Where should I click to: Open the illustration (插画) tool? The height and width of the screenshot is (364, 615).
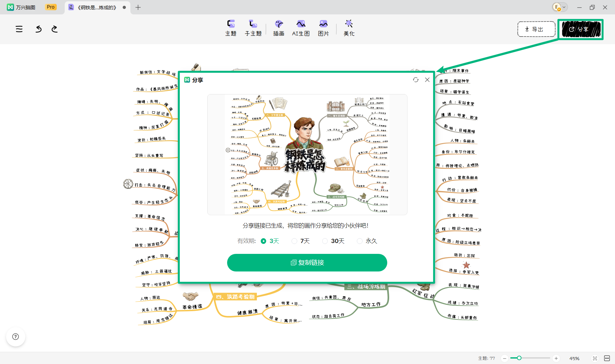coord(279,28)
